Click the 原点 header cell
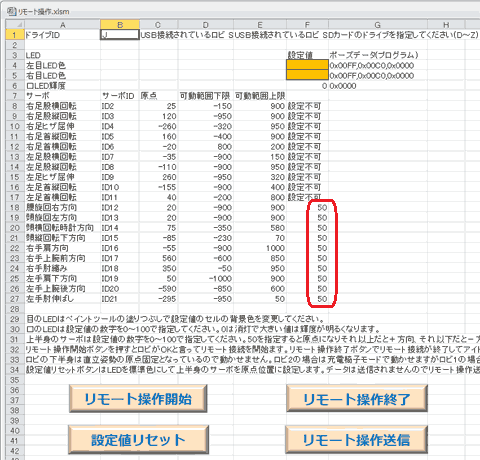The image size is (480, 460). (158, 96)
